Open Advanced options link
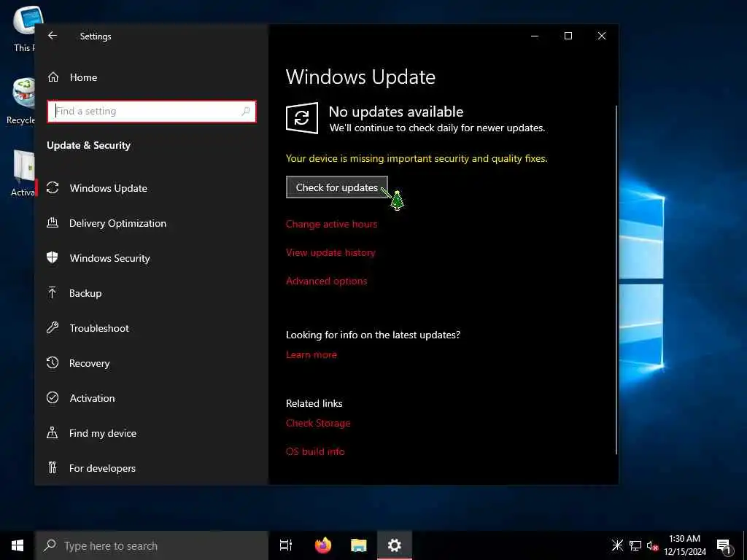747x560 pixels. pyautogui.click(x=326, y=281)
